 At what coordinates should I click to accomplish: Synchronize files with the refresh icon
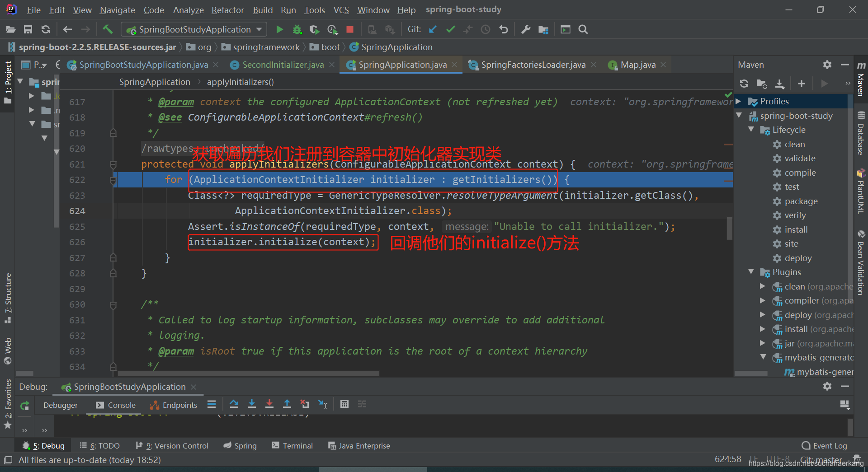(x=46, y=29)
